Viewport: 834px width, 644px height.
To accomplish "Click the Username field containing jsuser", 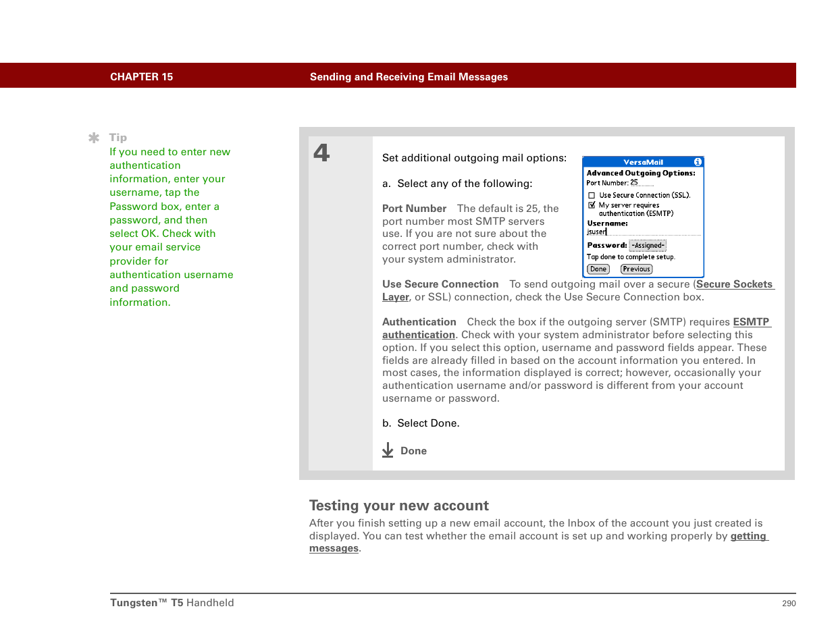I will tap(644, 232).
